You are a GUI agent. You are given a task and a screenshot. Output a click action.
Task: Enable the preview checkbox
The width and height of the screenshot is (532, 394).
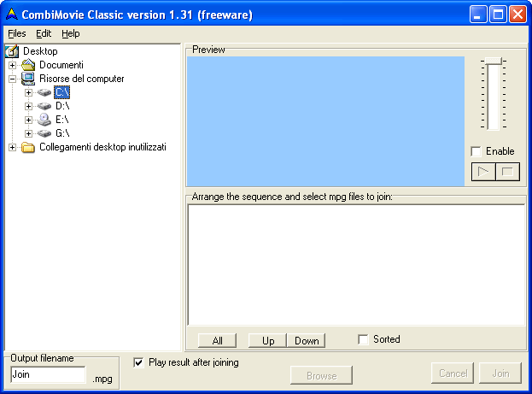click(x=476, y=151)
